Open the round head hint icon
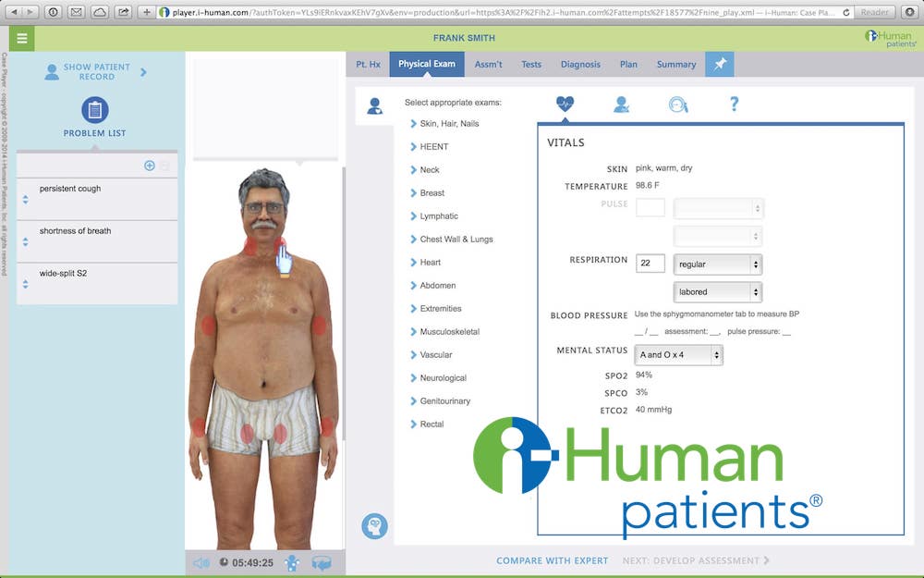The height and width of the screenshot is (578, 924). pos(375,526)
